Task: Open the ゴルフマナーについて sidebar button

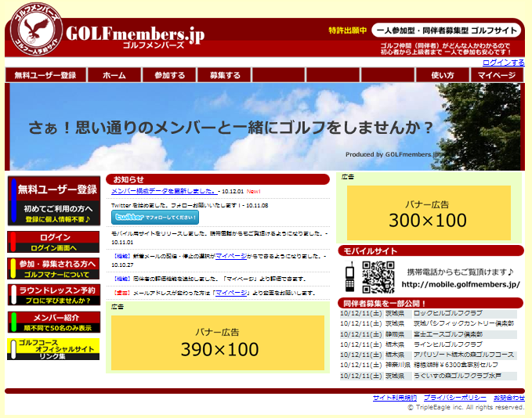Action: (53, 268)
